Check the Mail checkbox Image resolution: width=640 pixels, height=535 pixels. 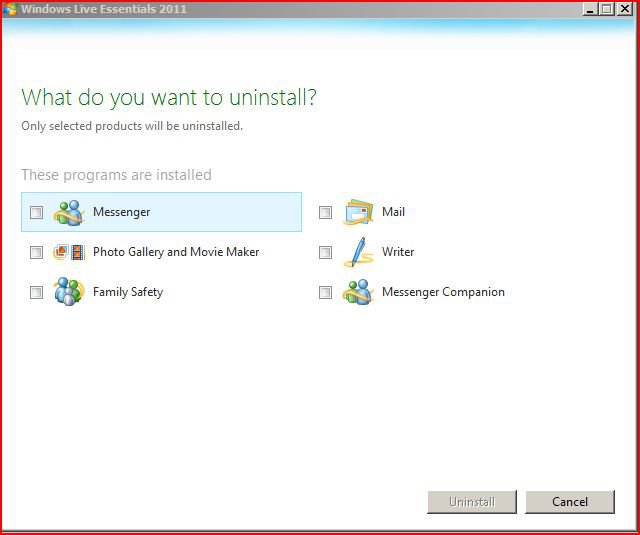[325, 212]
